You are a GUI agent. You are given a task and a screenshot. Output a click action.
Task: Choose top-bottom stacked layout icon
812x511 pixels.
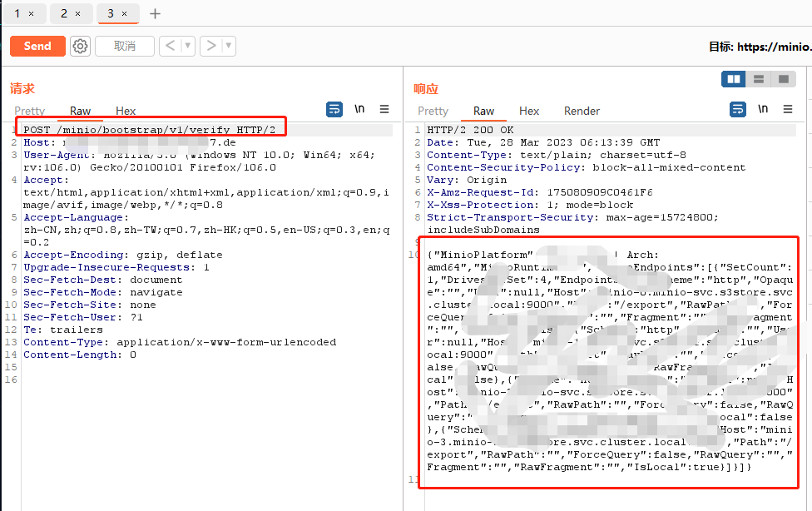click(x=759, y=79)
